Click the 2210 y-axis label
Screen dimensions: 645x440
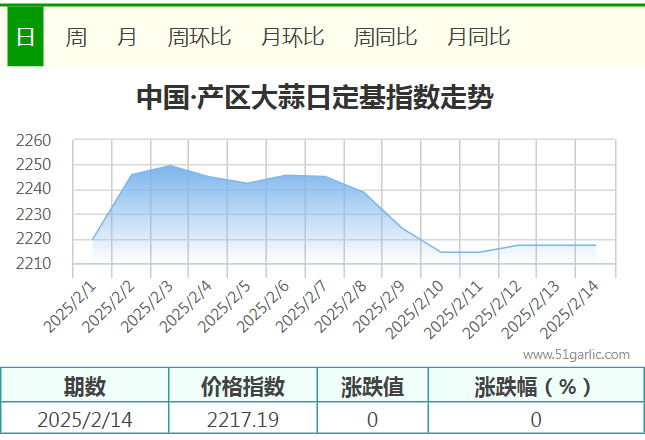33,264
